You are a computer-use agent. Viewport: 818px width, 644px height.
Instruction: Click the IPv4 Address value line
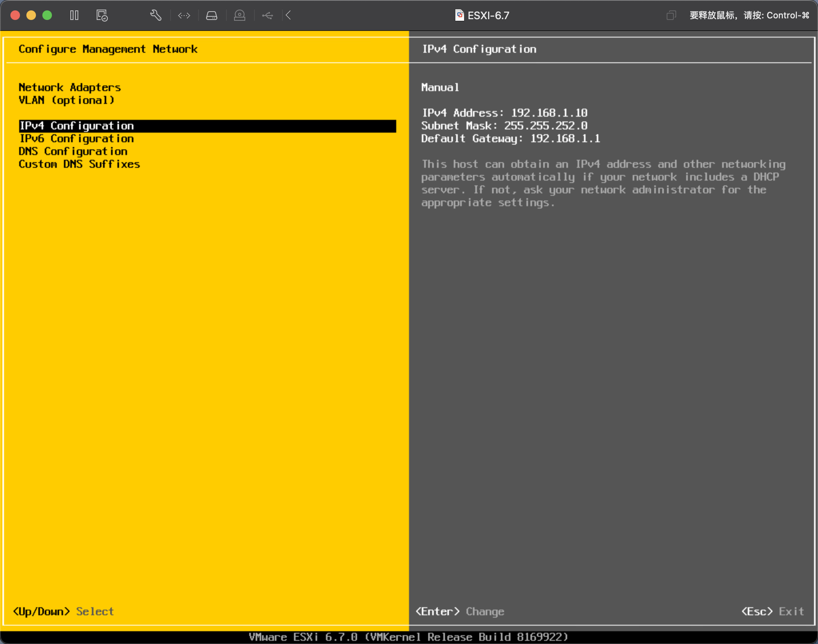(504, 113)
